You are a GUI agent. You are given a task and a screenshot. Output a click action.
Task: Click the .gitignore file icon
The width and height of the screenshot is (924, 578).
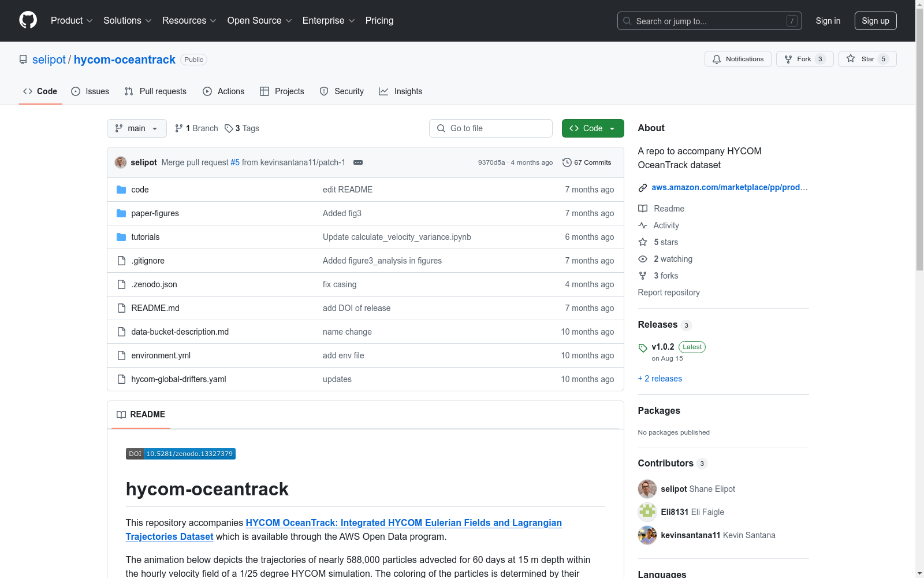point(121,261)
